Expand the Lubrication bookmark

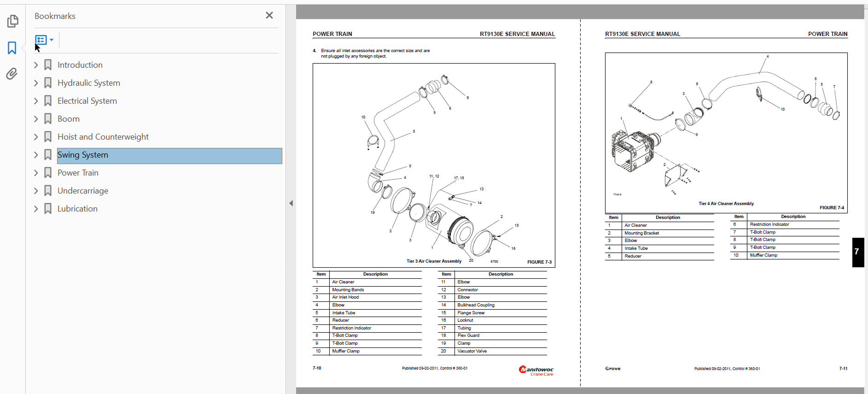(x=36, y=209)
